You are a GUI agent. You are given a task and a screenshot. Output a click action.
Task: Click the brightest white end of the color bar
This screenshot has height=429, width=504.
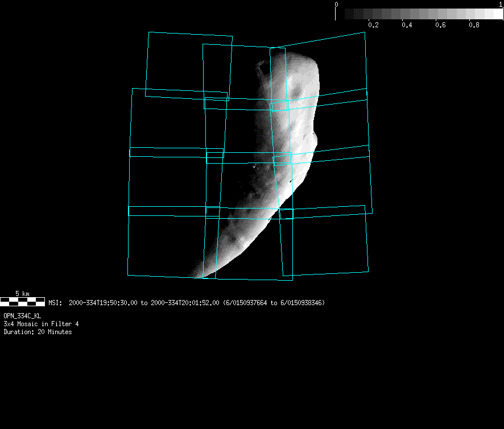(x=494, y=14)
